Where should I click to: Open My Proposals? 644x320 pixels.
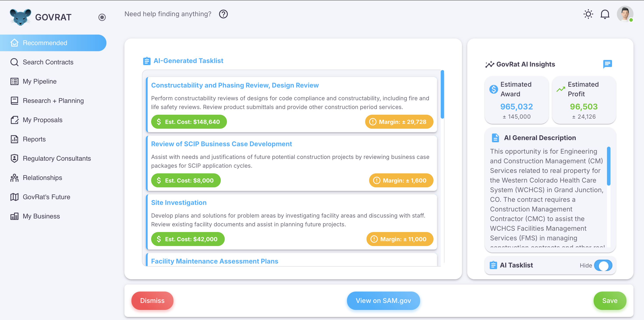point(53,120)
